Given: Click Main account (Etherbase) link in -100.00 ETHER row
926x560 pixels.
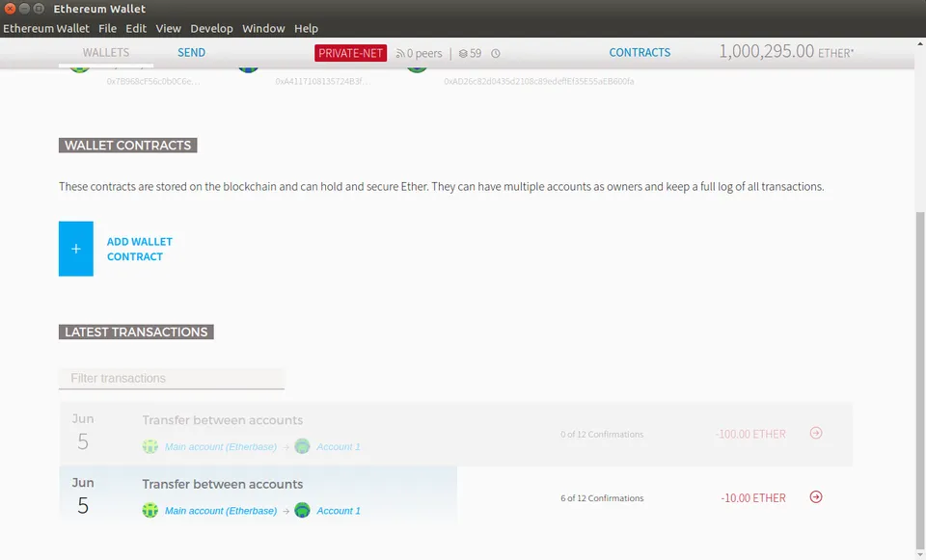Looking at the screenshot, I should point(221,446).
